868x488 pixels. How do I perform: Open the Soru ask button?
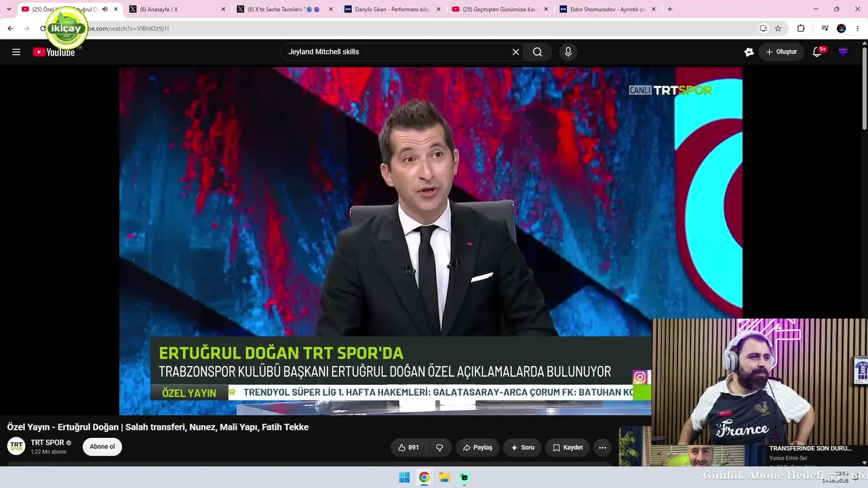click(522, 447)
